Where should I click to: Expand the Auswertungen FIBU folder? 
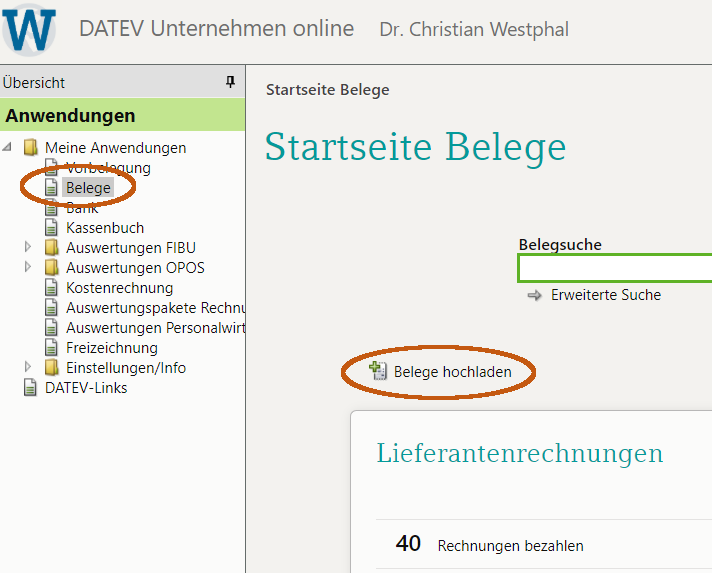coord(28,247)
